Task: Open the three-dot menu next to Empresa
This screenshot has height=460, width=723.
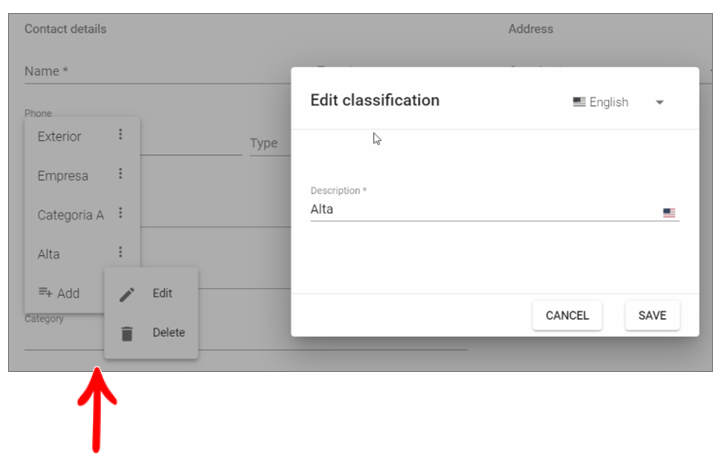Action: pos(120,174)
